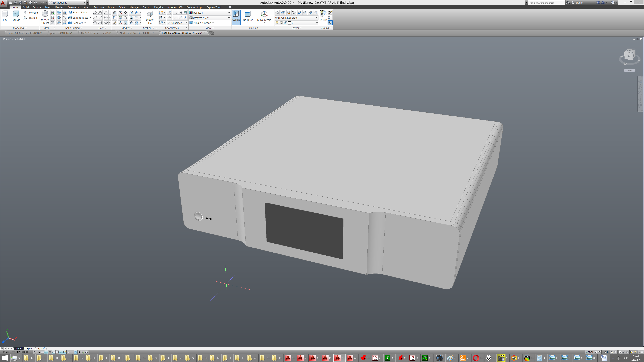Open the Parametric ribbon tab
Screen dimensions: 644x362
tap(73, 7)
